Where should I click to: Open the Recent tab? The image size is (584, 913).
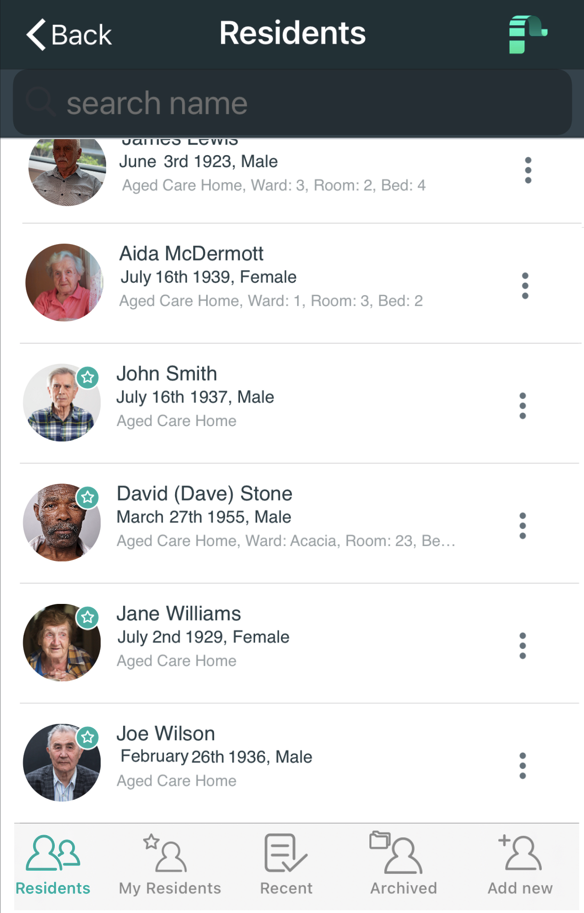[286, 865]
